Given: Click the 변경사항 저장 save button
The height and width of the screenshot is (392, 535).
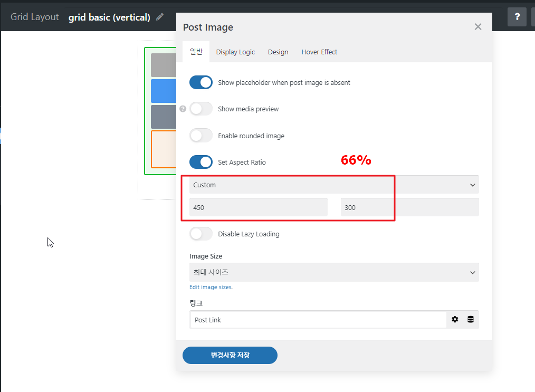Looking at the screenshot, I should pyautogui.click(x=230, y=355).
